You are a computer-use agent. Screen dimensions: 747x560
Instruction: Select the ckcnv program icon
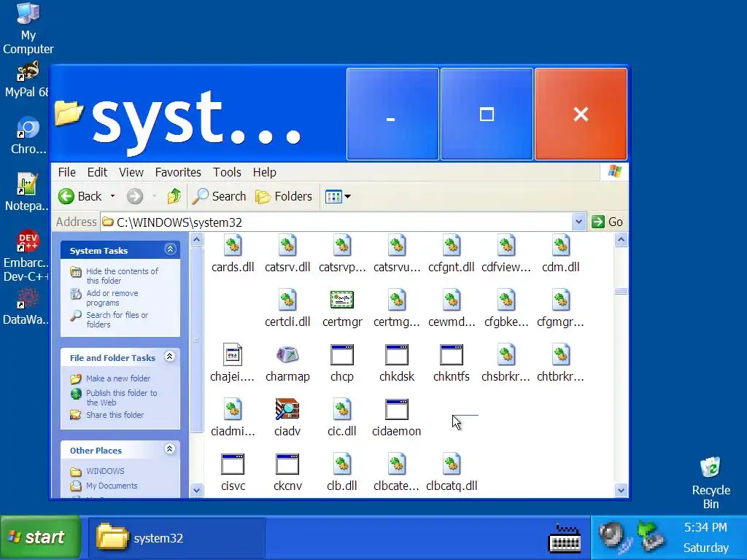[287, 464]
